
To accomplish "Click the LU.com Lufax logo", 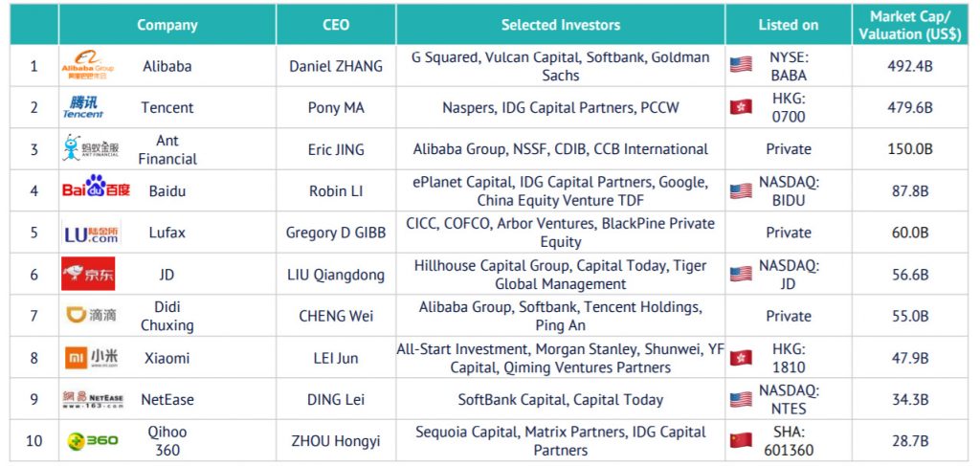I will 92,233.
